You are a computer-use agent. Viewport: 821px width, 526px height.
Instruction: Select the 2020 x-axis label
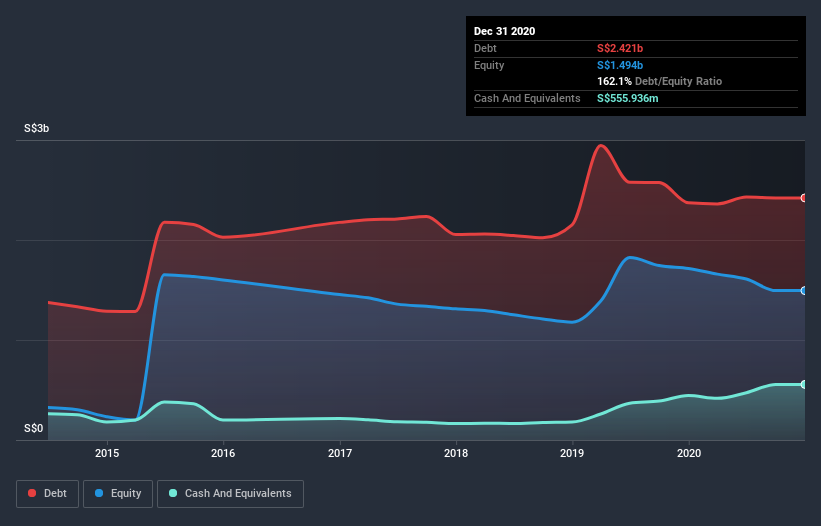[x=689, y=453]
